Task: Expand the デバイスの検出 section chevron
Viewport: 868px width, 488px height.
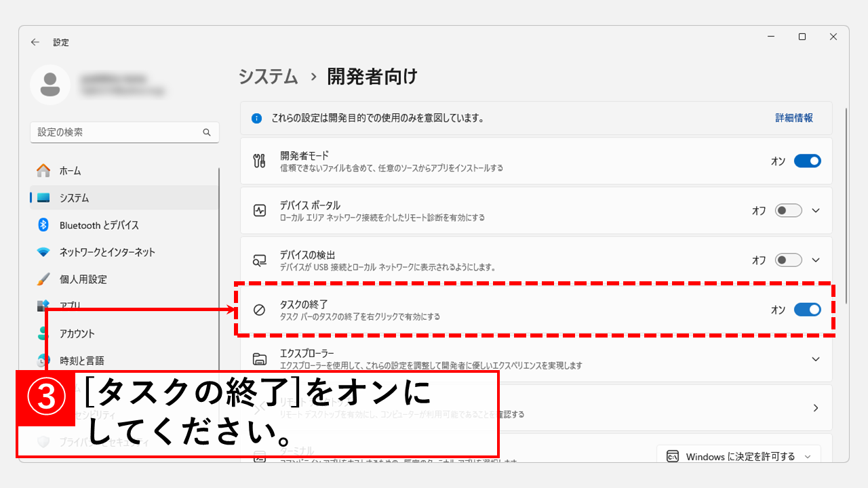Action: click(x=816, y=260)
